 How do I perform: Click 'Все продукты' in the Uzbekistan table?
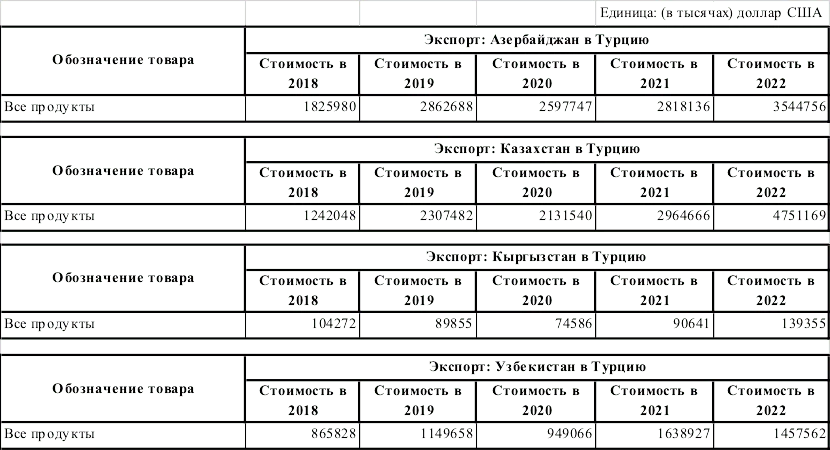pyautogui.click(x=50, y=434)
